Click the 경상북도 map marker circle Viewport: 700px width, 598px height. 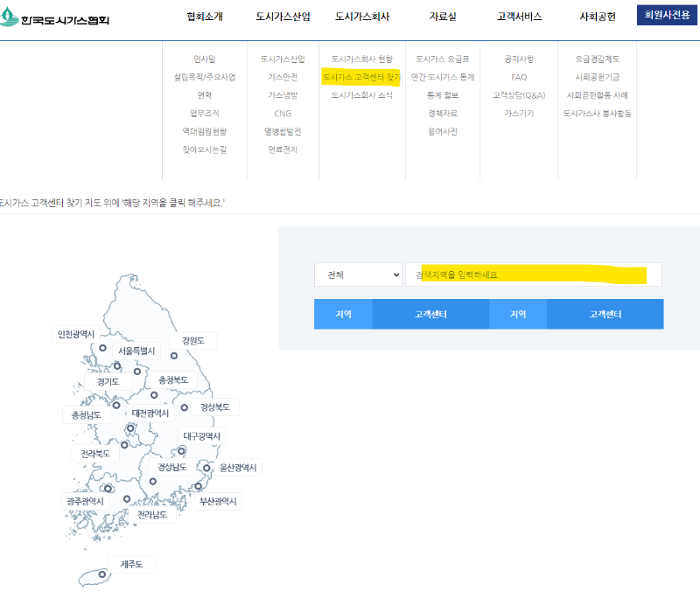pyautogui.click(x=185, y=407)
